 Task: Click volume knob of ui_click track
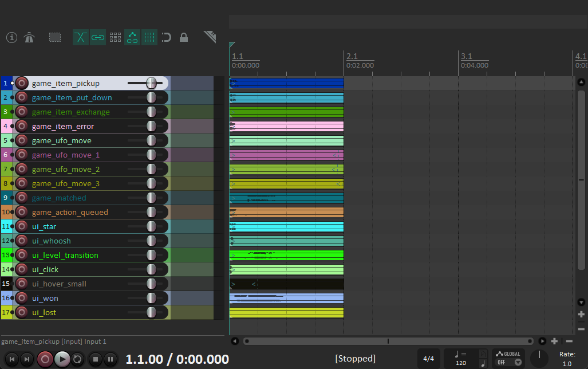pos(151,269)
